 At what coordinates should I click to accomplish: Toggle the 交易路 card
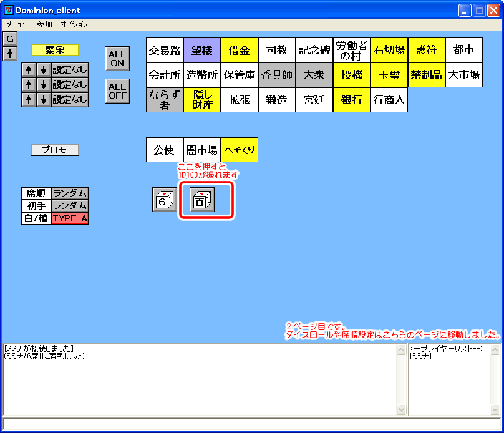pos(165,50)
